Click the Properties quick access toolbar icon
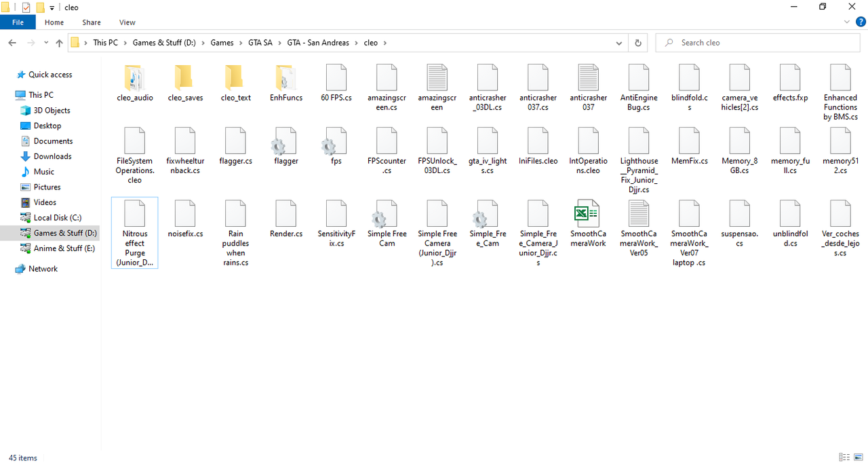Image resolution: width=868 pixels, height=465 pixels. pos(26,7)
